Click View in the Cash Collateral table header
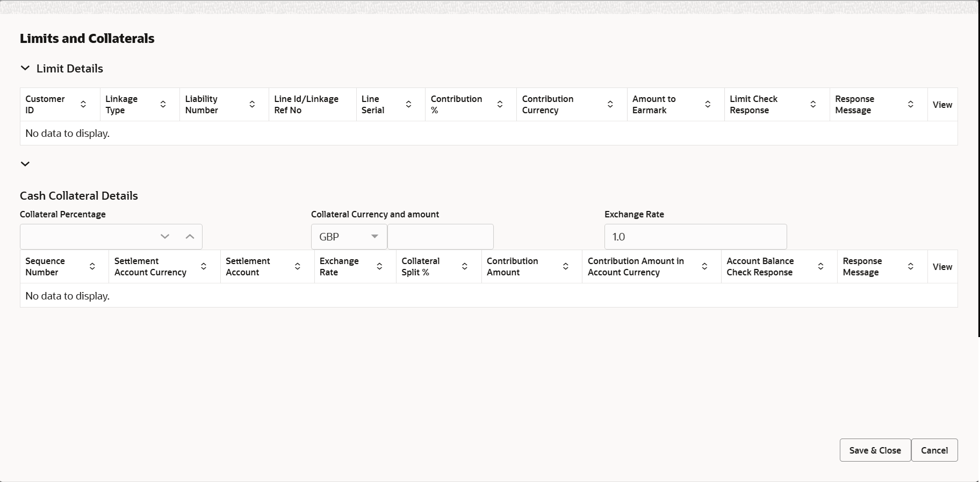The image size is (980, 482). (942, 267)
